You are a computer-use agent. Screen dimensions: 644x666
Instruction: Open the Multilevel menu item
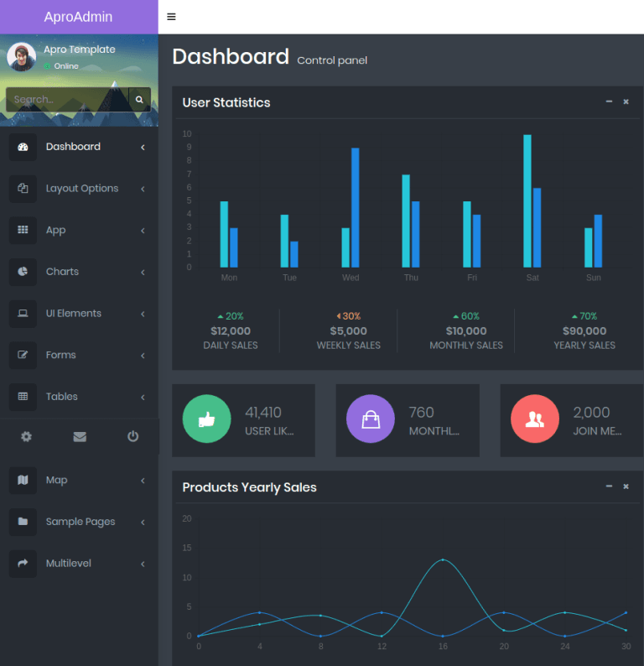[x=79, y=564]
